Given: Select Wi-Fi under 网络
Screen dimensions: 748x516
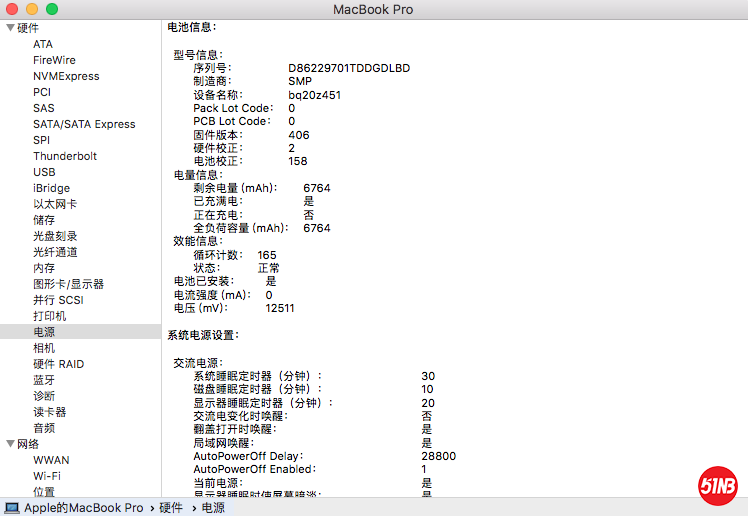Looking at the screenshot, I should click(x=47, y=476).
